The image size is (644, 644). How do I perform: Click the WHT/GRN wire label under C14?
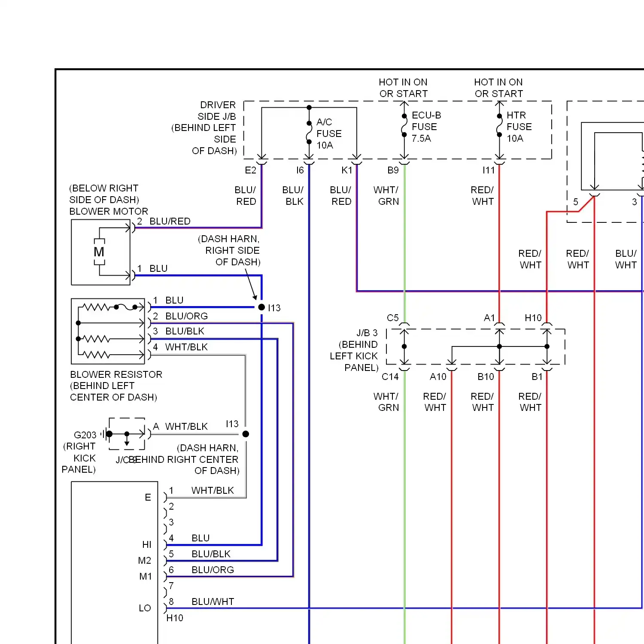[x=386, y=402]
